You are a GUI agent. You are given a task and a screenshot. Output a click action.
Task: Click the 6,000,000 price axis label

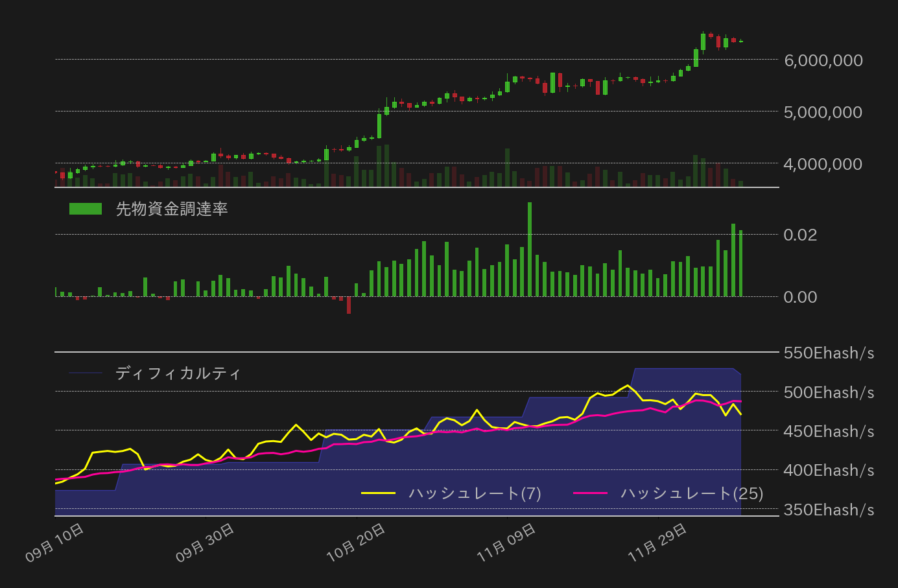click(x=823, y=60)
